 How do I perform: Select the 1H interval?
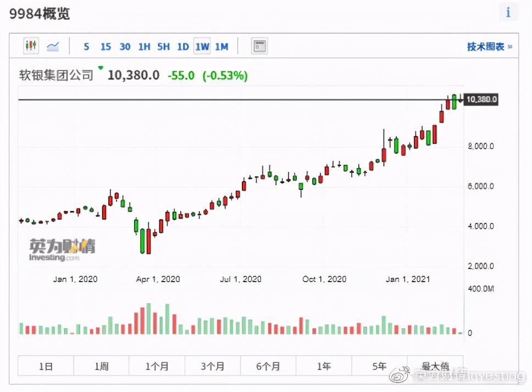(x=144, y=47)
